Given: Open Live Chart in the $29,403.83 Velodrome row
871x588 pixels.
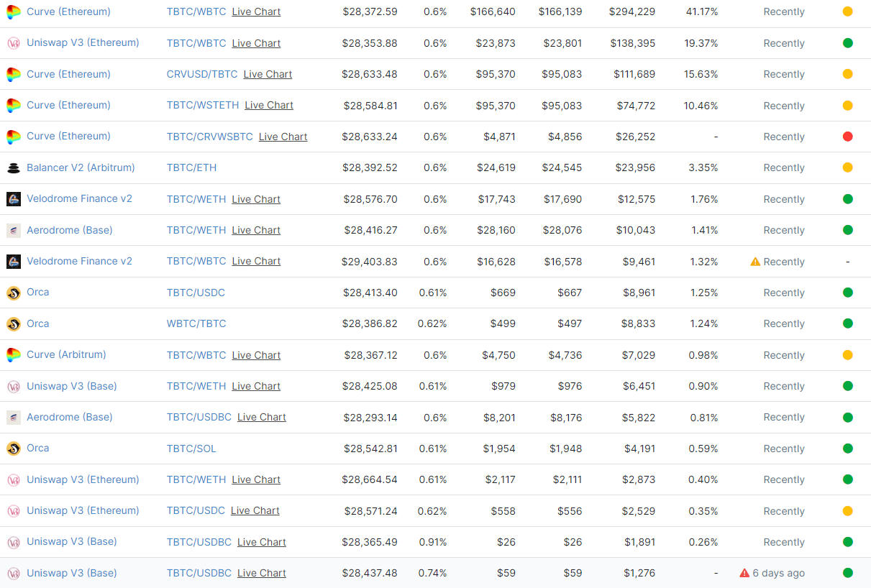Looking at the screenshot, I should point(256,262).
